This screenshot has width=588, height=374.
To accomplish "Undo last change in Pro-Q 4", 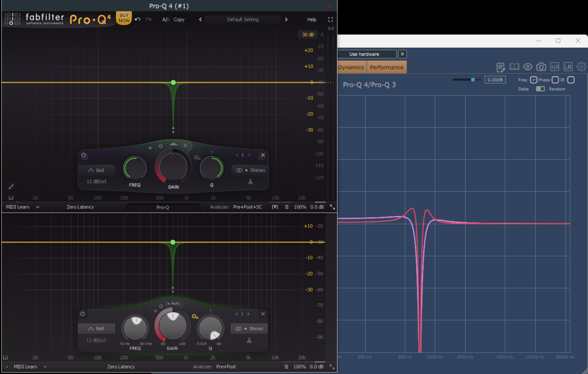I will click(x=138, y=19).
